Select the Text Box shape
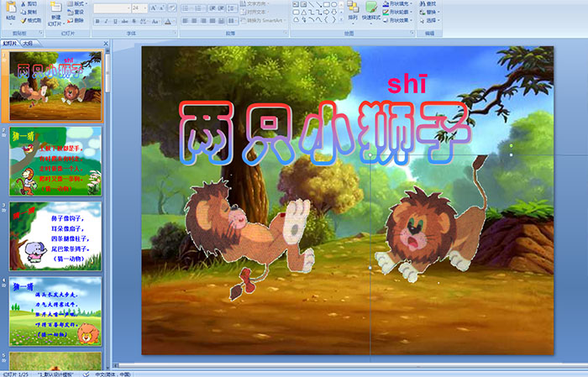The width and height of the screenshot is (588, 377). (x=296, y=4)
